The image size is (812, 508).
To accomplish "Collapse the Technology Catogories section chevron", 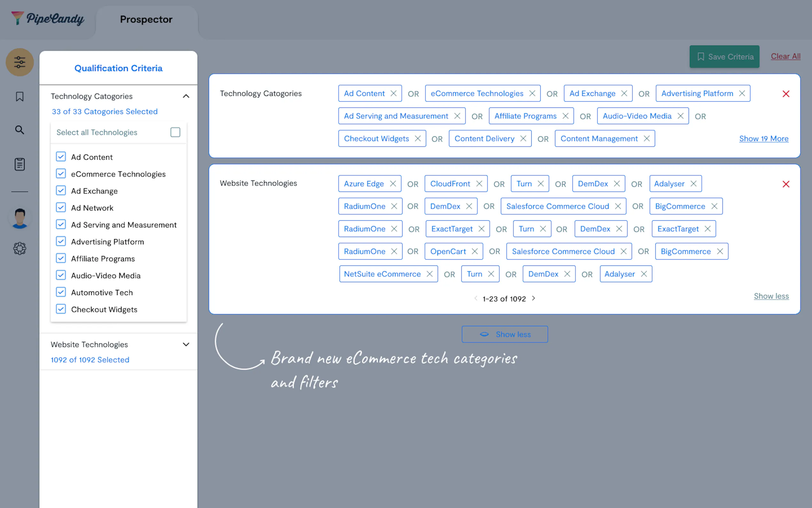I will coord(186,96).
